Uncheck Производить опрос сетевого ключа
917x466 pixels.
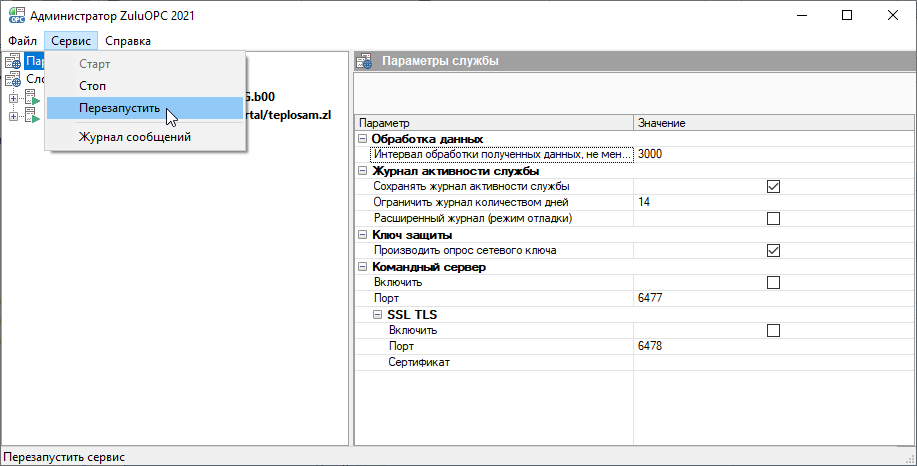772,250
